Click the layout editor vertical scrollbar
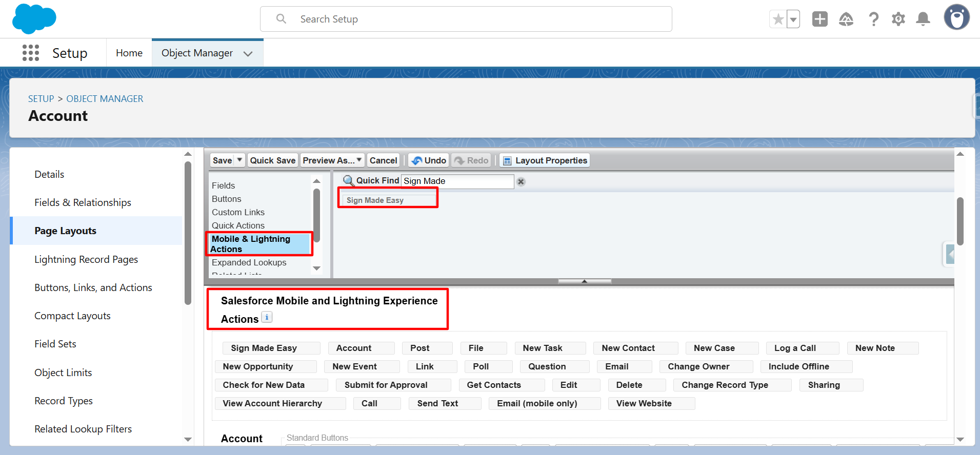The width and height of the screenshot is (980, 455). [x=960, y=221]
